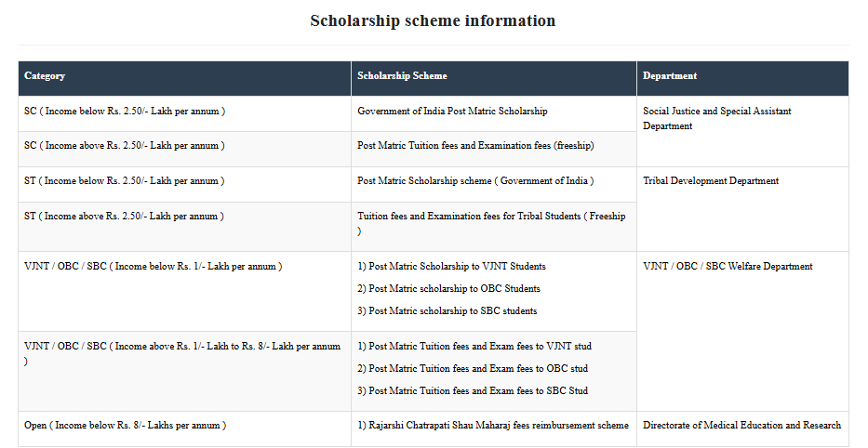868x448 pixels.
Task: Select the Open income below Rs. 8 Lakhs cell
Action: coord(125,426)
